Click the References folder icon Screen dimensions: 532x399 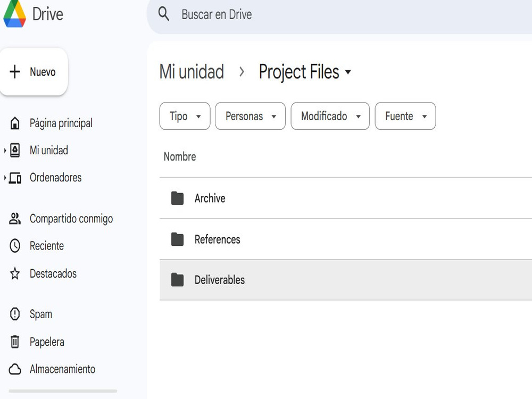pyautogui.click(x=178, y=239)
